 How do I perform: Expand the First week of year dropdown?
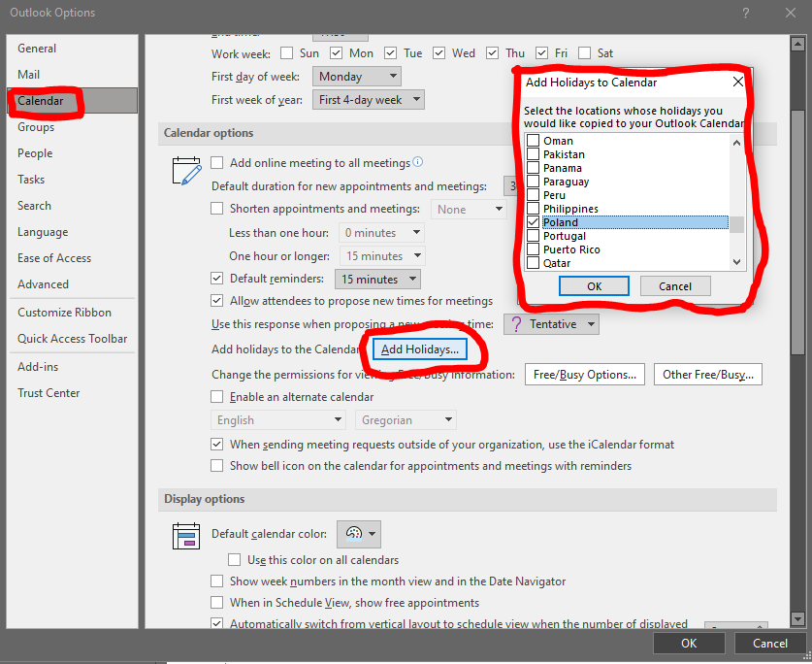coord(369,100)
